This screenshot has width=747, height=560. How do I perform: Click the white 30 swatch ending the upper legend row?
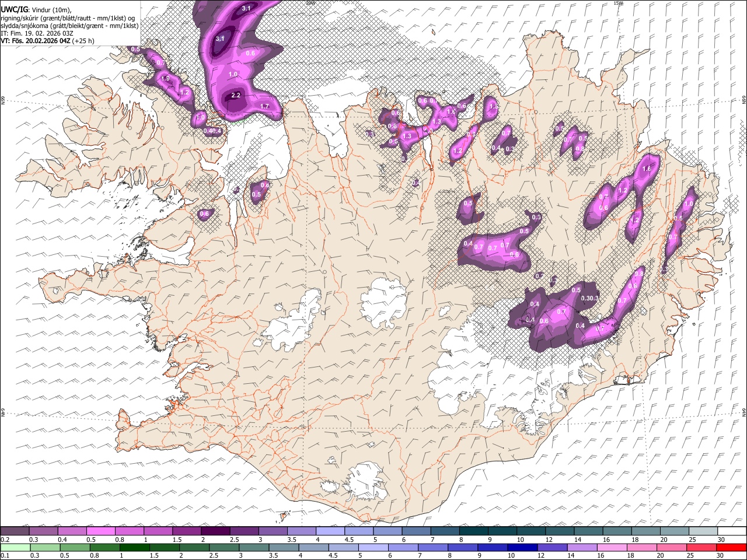pyautogui.click(x=732, y=531)
